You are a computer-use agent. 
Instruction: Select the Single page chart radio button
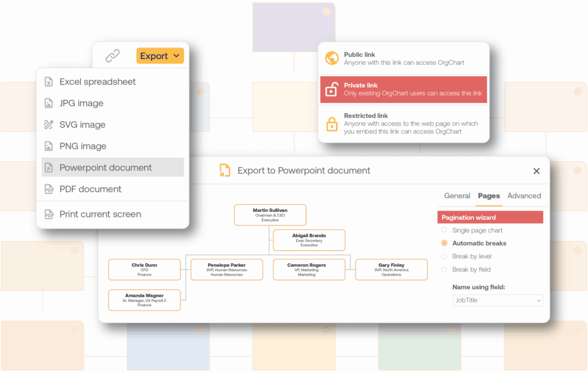(444, 230)
